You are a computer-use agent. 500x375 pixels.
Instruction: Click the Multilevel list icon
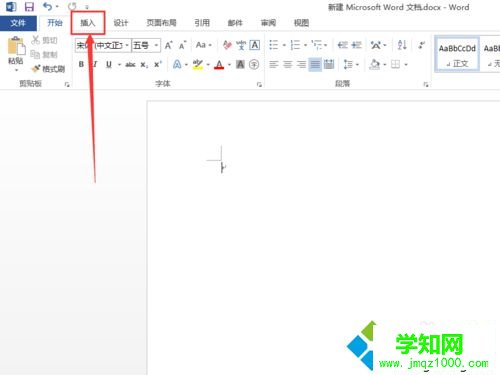[317, 45]
